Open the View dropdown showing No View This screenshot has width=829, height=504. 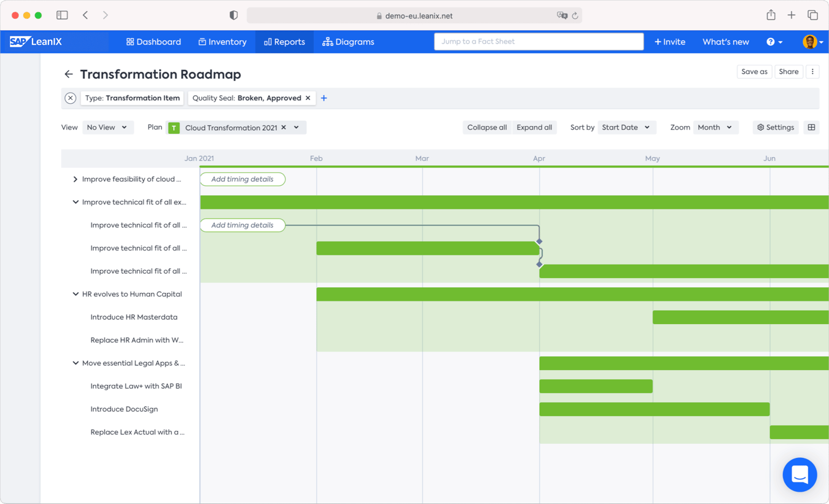point(107,128)
